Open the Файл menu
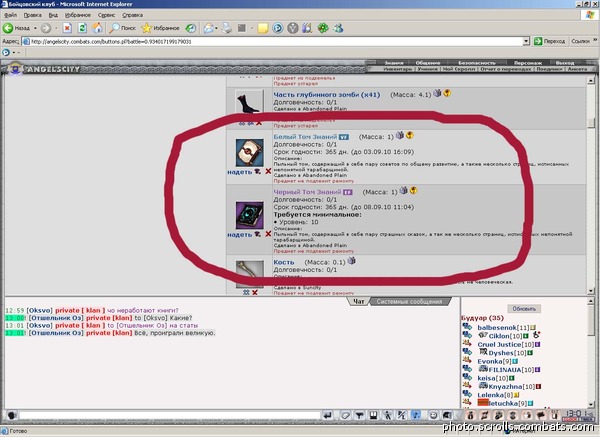Screen dimensions: 600x437 (x=10, y=15)
